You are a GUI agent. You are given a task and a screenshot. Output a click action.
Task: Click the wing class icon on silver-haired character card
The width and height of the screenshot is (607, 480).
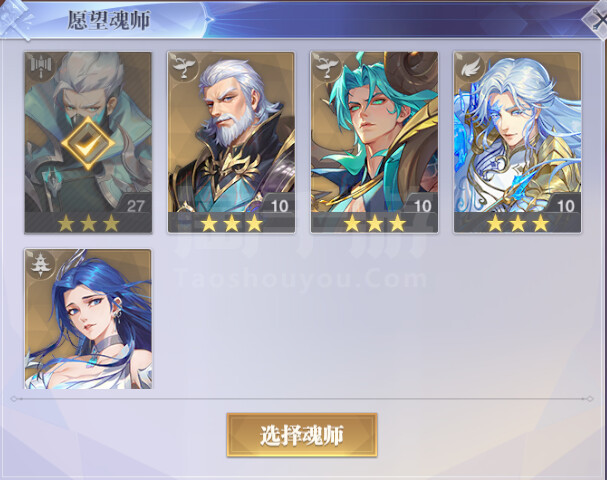470,67
